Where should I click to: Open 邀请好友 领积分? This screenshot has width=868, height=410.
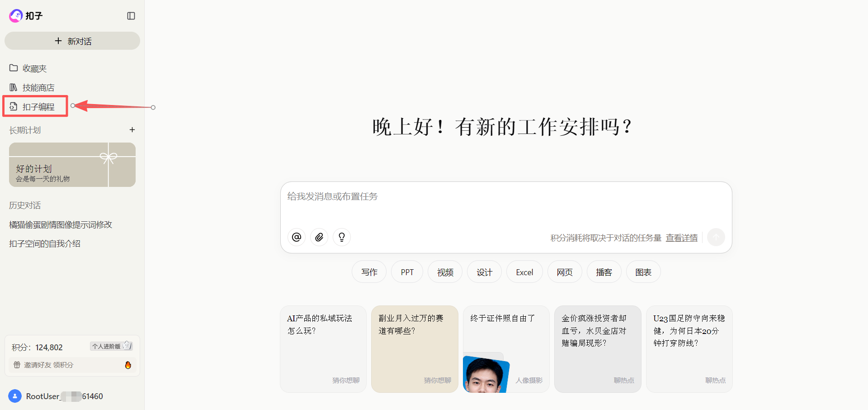pos(50,365)
